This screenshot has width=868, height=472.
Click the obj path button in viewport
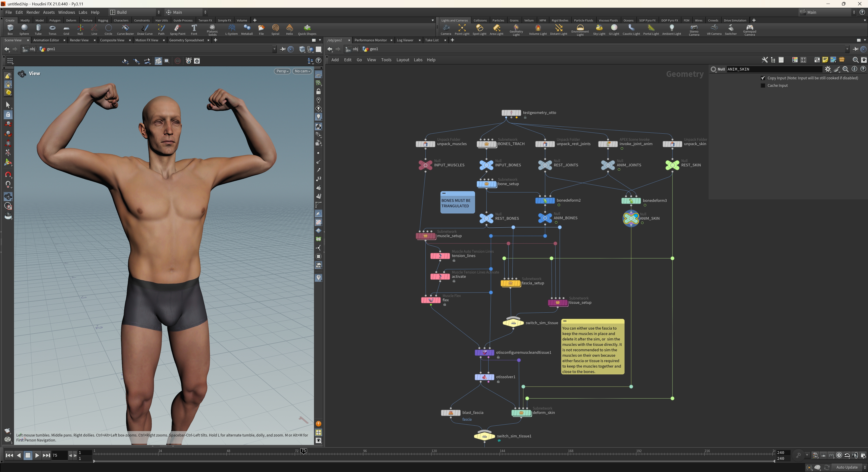pyautogui.click(x=29, y=49)
